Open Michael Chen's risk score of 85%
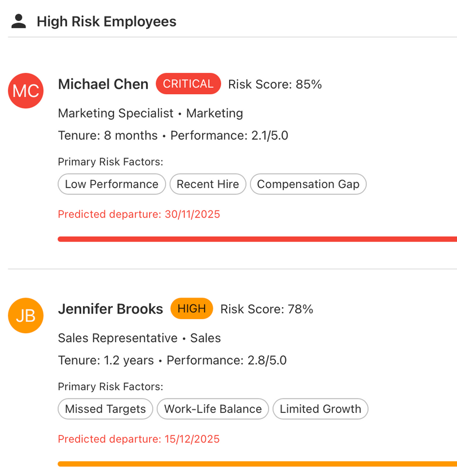The width and height of the screenshot is (457, 476). point(274,84)
